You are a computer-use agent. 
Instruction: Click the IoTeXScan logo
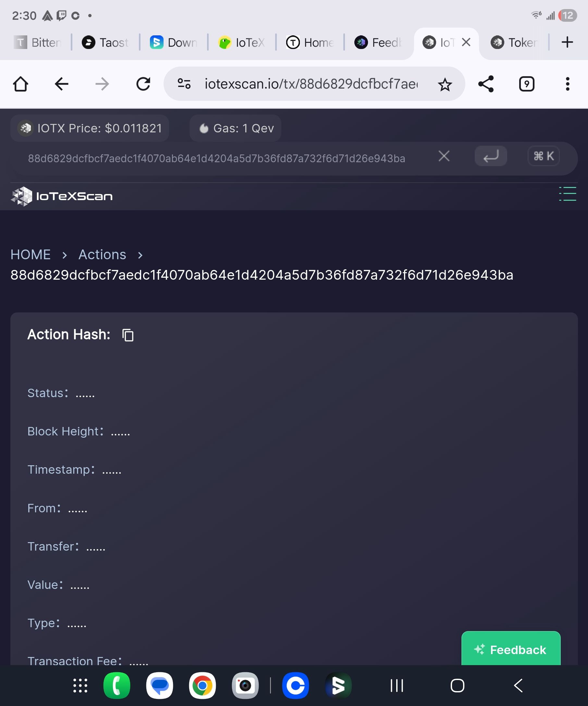click(62, 196)
